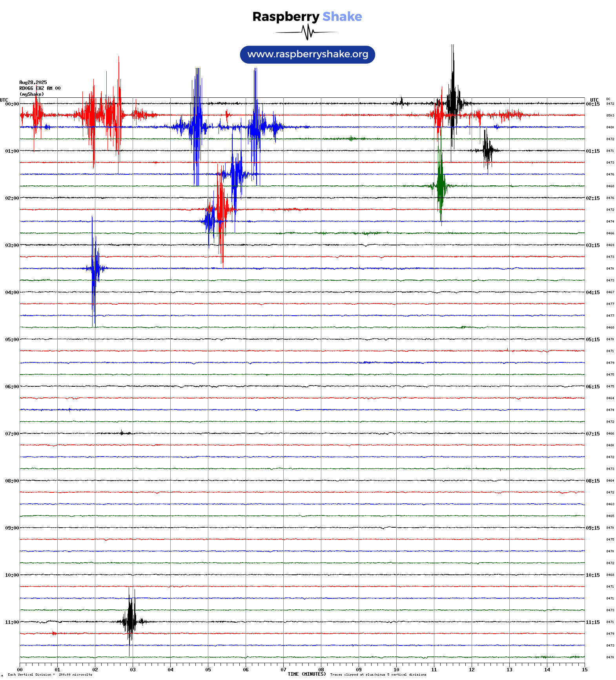616x680 pixels.
Task: Click the green seismic burst on the 01:45 trace
Action: click(440, 185)
